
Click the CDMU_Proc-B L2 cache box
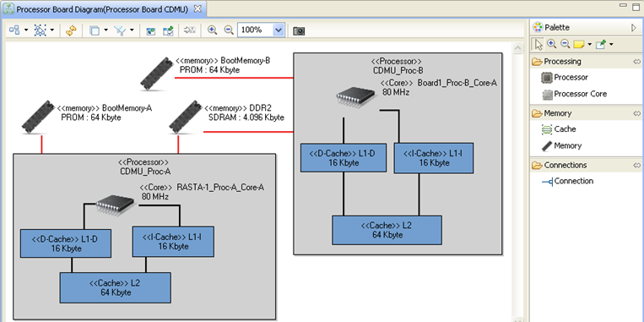click(x=387, y=230)
